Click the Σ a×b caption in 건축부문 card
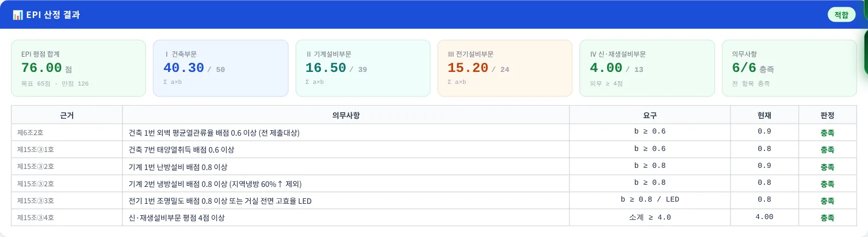 pos(173,82)
